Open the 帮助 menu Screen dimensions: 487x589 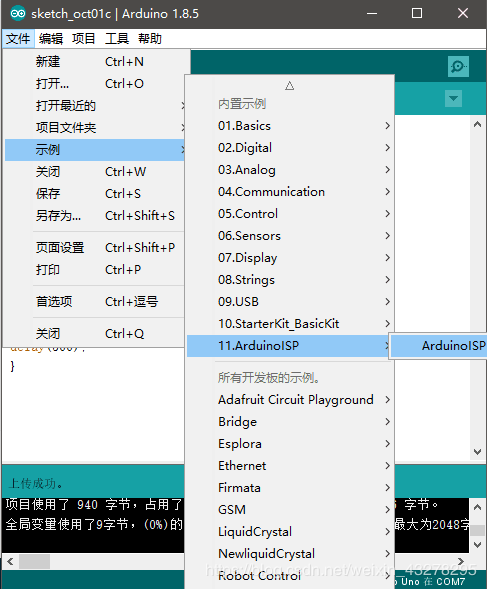tap(150, 39)
